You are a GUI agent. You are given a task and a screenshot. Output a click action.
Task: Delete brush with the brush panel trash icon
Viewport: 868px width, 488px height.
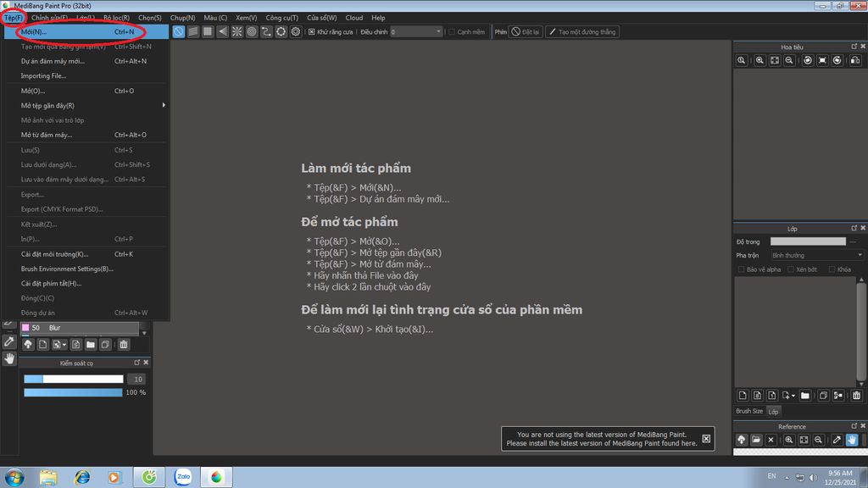click(x=124, y=344)
